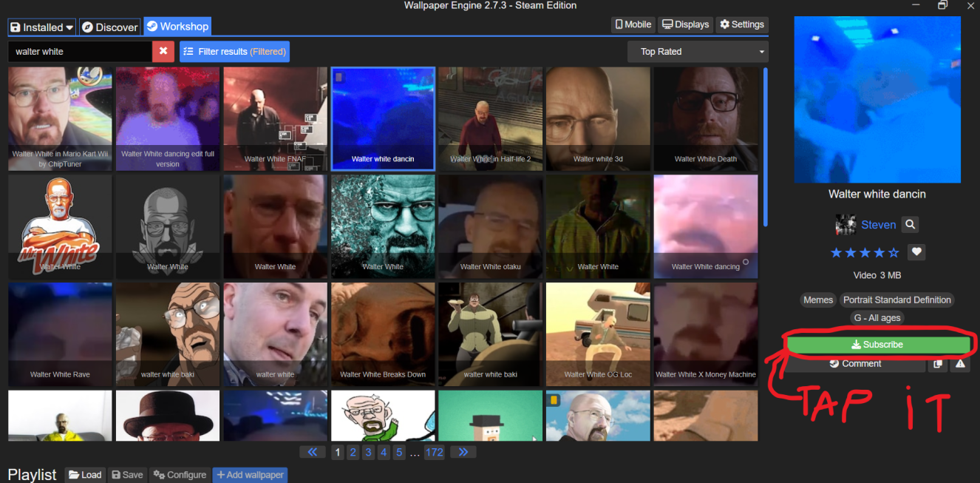This screenshot has width=980, height=483.
Task: Save the current playlist
Action: click(127, 475)
